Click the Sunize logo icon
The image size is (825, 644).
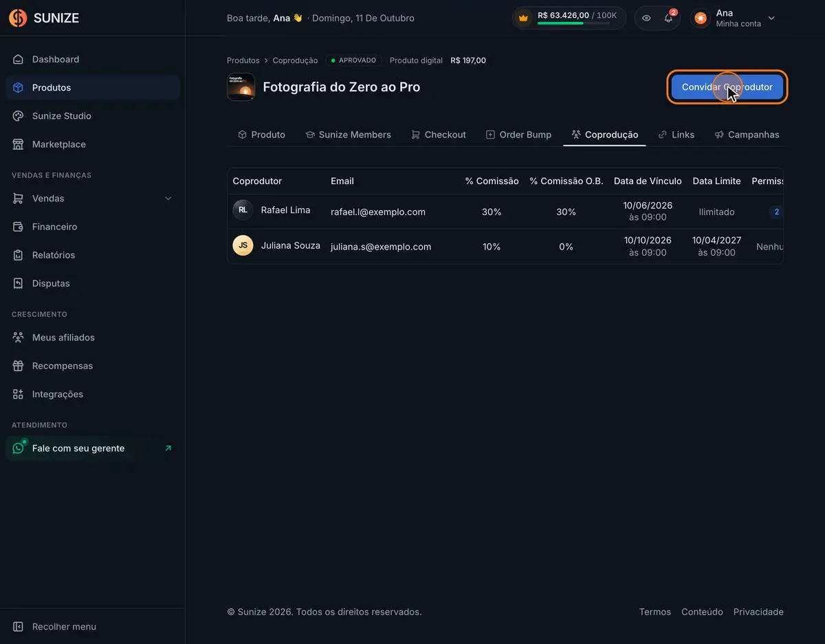click(x=18, y=18)
